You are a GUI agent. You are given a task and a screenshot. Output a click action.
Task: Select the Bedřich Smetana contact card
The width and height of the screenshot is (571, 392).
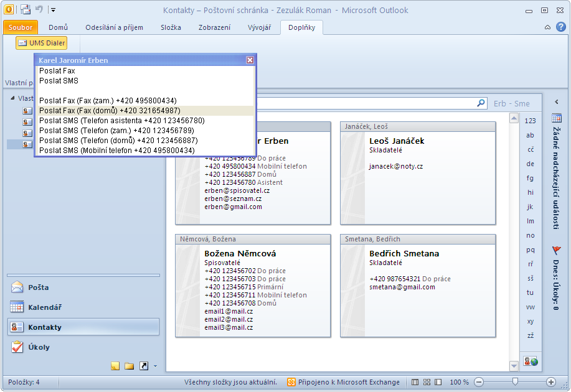point(418,286)
